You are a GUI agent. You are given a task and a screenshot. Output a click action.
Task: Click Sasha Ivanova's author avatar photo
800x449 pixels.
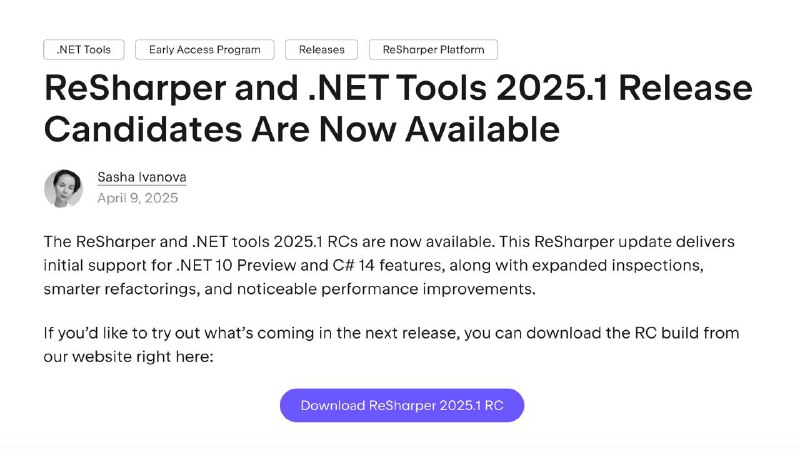[x=63, y=188]
